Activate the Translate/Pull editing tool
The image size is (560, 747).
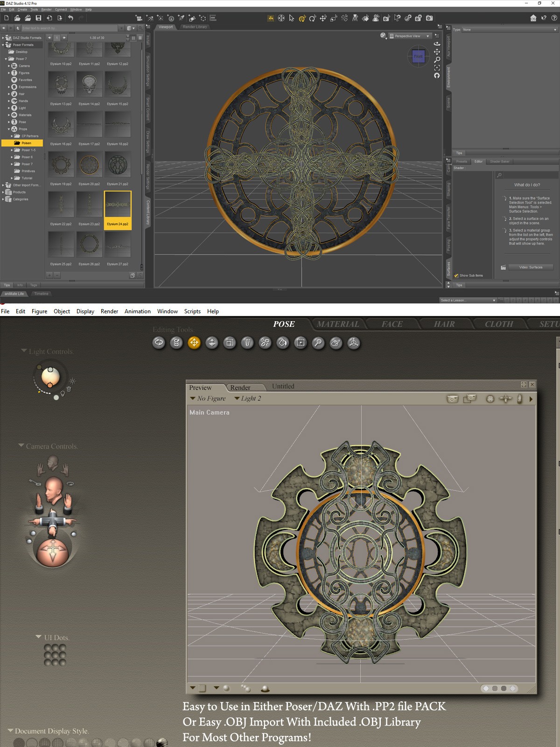click(x=194, y=343)
